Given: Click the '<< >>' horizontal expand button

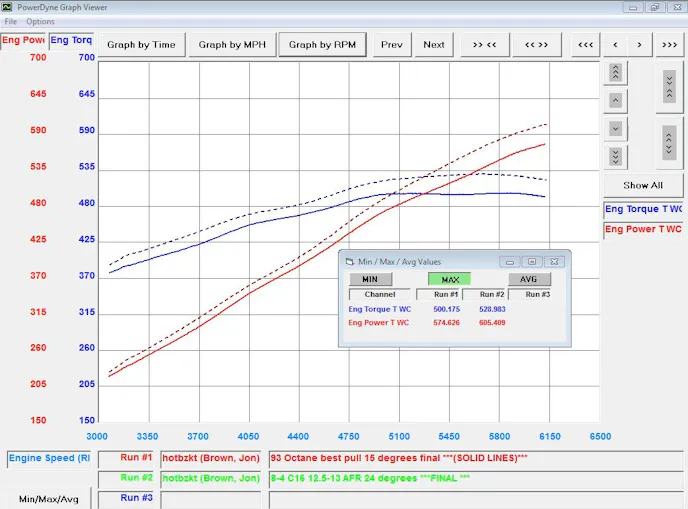Looking at the screenshot, I should click(x=536, y=44).
